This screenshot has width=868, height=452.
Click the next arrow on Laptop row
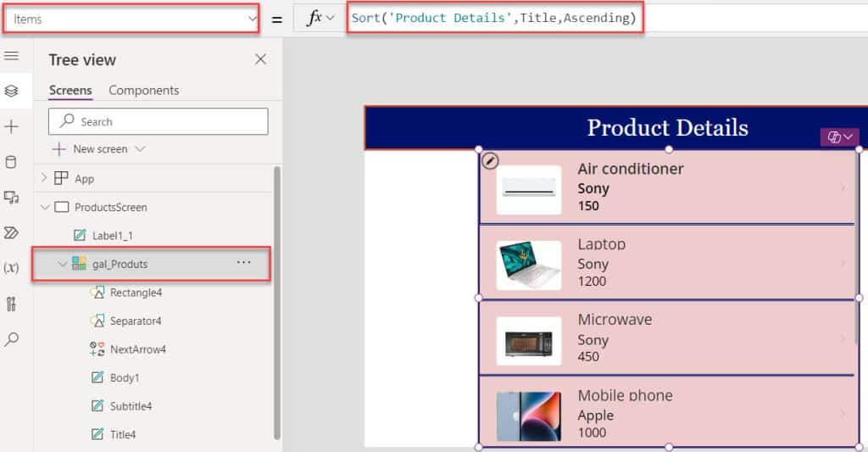[843, 263]
